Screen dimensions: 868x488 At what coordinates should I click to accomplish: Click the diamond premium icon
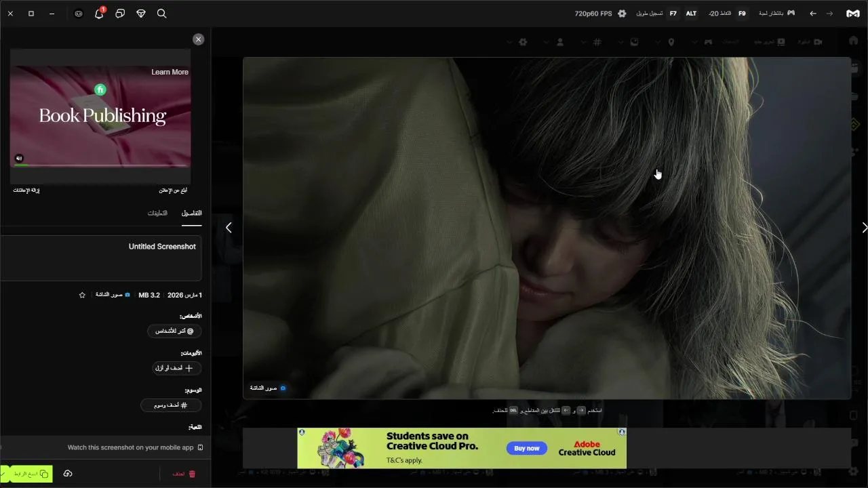point(141,14)
